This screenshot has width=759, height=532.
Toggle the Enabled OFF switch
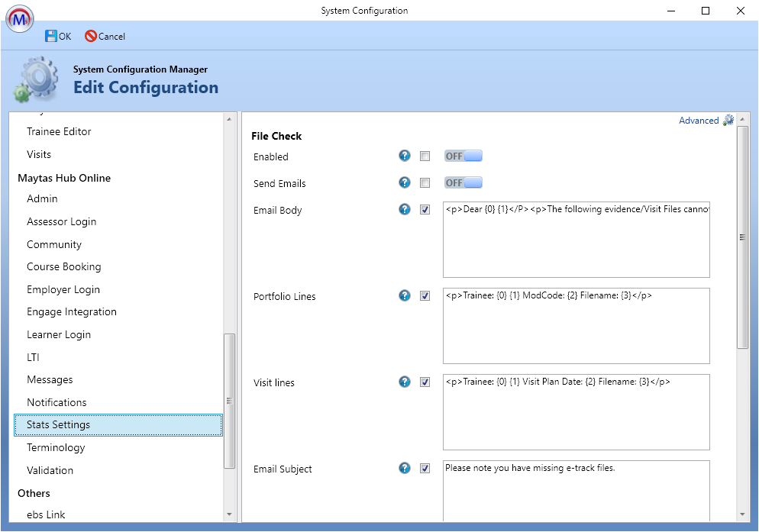click(x=463, y=156)
